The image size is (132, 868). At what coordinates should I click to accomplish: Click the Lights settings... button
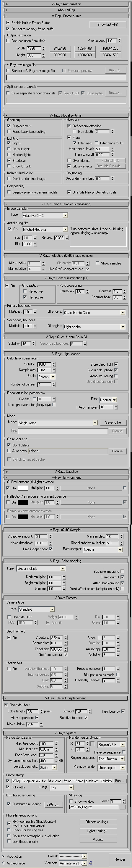[98, 831]
